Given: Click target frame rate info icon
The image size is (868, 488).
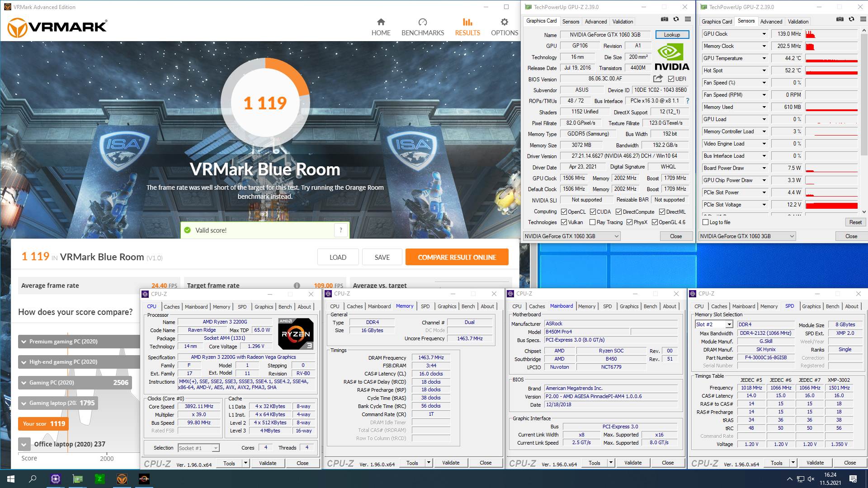Looking at the screenshot, I should click(x=297, y=286).
